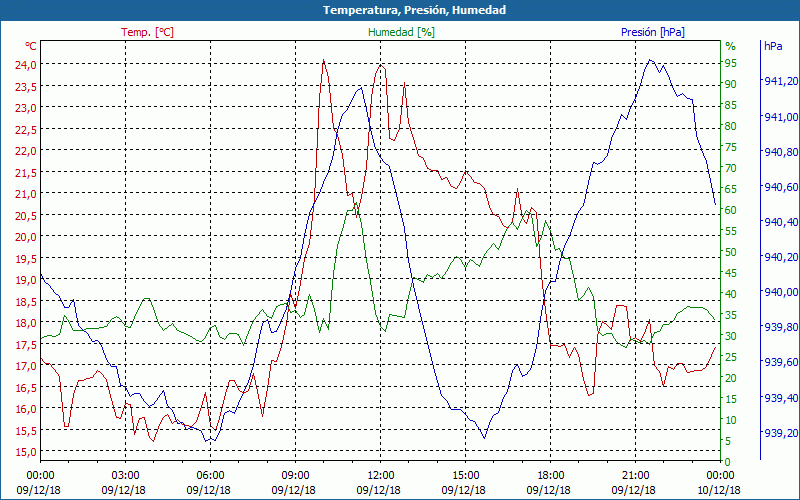Image resolution: width=800 pixels, height=500 pixels.
Task: Select the green Humedad [%] legend label
Action: 401,32
